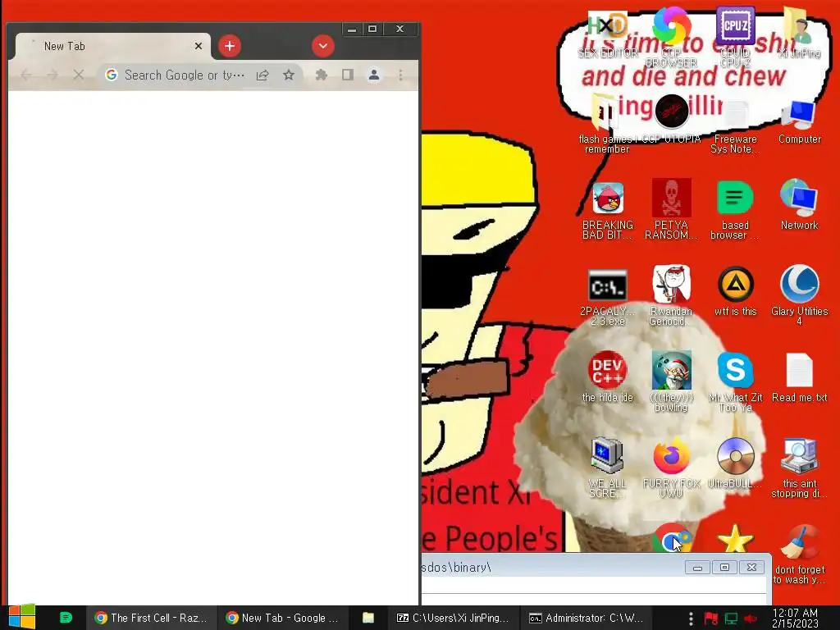Open the this aint stopping di icon
The image size is (840, 630).
pos(799,468)
